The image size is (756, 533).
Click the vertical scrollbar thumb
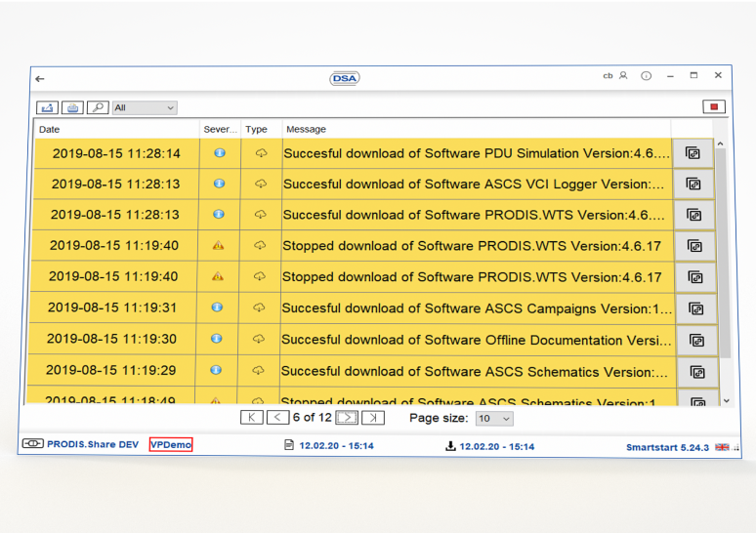pyautogui.click(x=723, y=253)
